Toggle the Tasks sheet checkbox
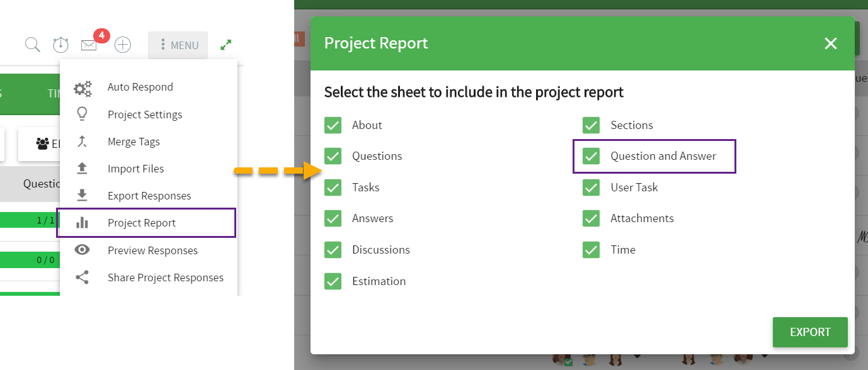 point(333,188)
